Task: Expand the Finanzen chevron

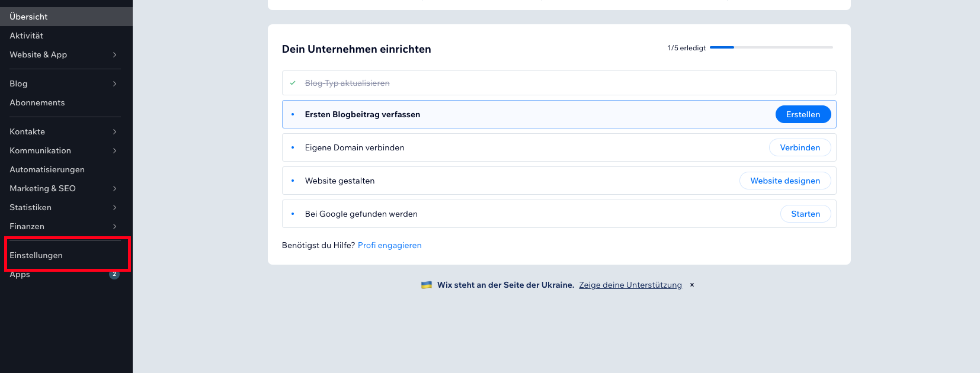Action: tap(114, 226)
